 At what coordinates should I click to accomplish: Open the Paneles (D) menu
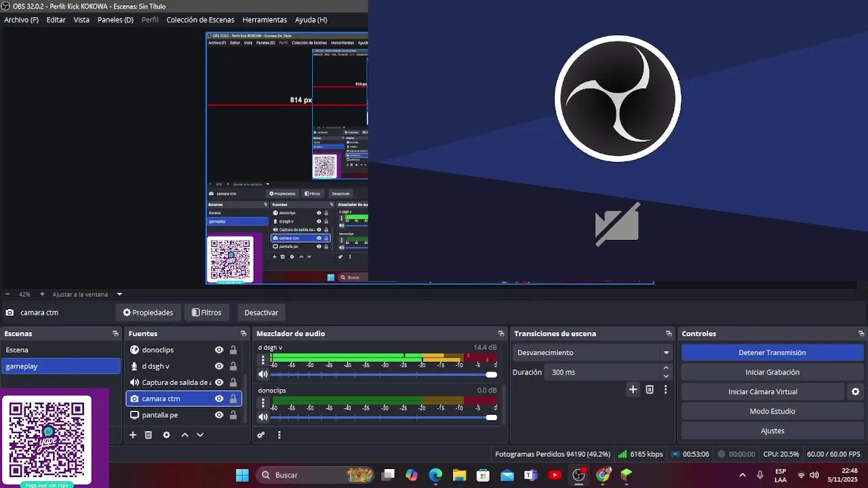click(115, 20)
